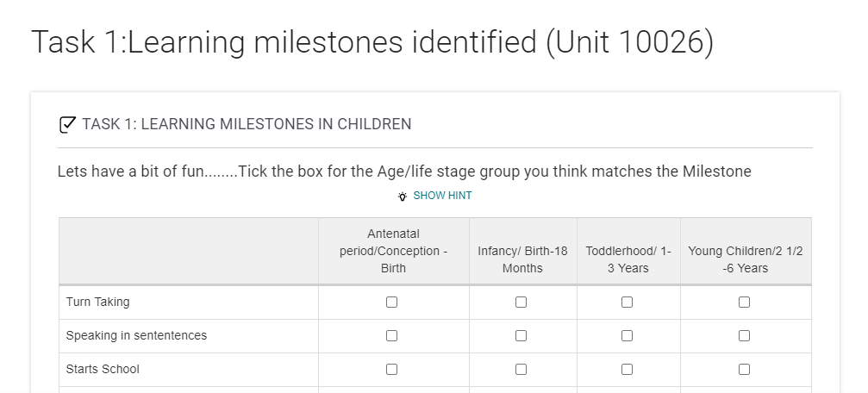Click the Task 1 Learning milestones page title
Screen dimensions: 868x393
tap(372, 42)
